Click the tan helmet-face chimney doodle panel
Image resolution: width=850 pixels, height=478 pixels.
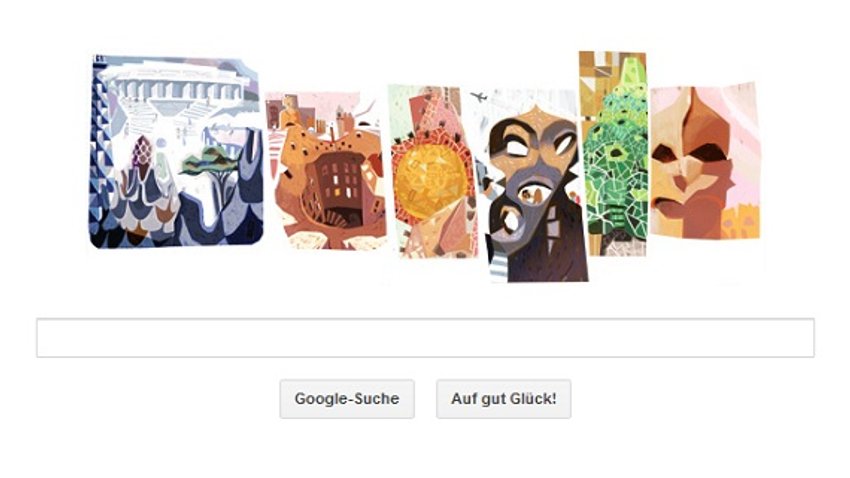(705, 162)
